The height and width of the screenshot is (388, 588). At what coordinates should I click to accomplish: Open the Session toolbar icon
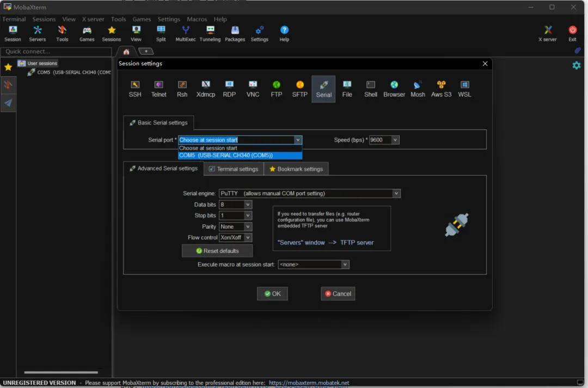(13, 33)
